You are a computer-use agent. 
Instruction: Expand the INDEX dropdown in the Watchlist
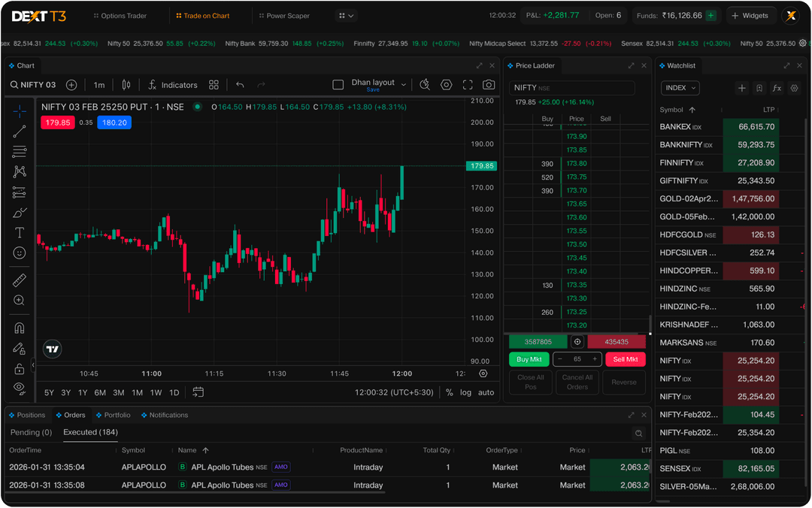(680, 88)
